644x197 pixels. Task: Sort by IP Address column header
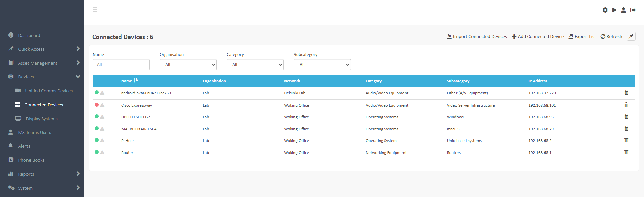538,81
